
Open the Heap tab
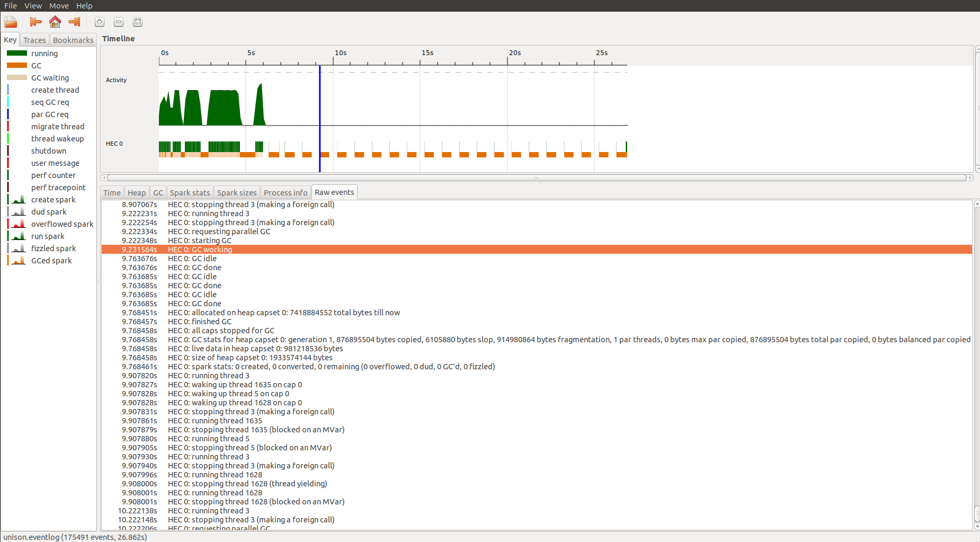coord(136,192)
